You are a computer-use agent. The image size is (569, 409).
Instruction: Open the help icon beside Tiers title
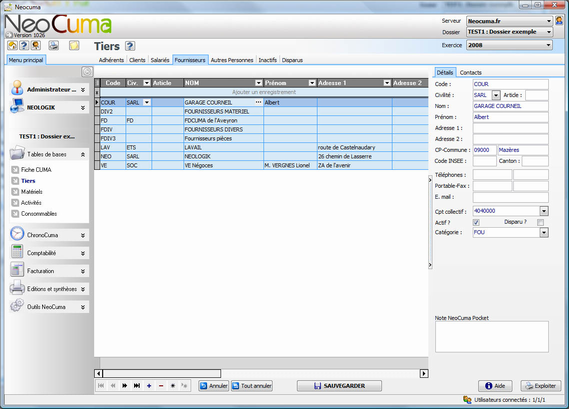pos(130,46)
